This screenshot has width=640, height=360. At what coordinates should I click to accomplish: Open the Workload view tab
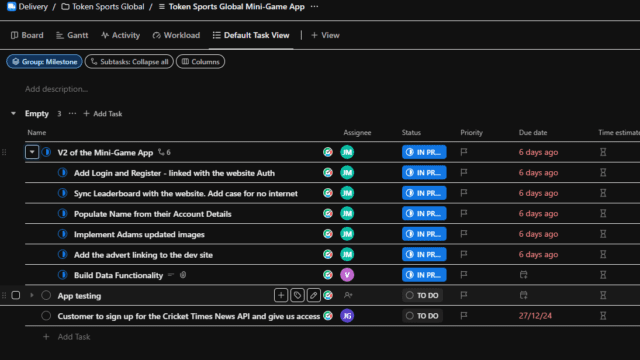pos(176,36)
